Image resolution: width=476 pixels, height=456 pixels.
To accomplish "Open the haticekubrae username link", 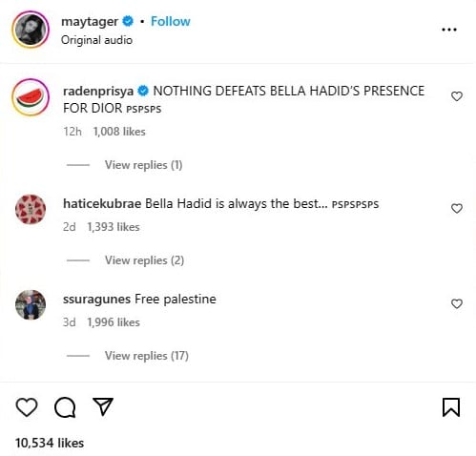I will (x=102, y=203).
